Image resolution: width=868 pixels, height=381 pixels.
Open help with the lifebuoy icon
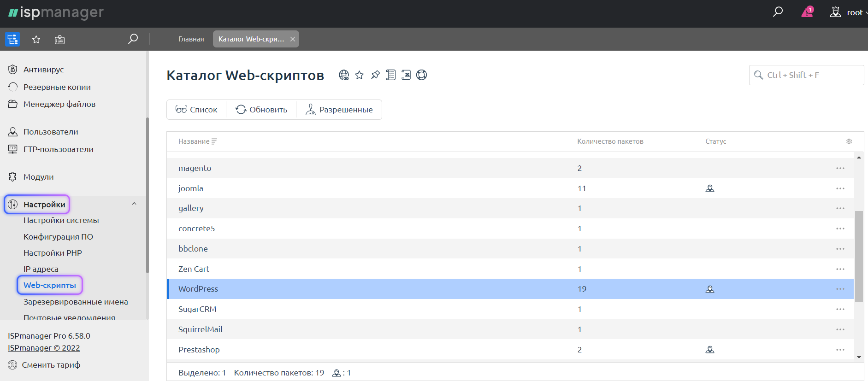[421, 75]
